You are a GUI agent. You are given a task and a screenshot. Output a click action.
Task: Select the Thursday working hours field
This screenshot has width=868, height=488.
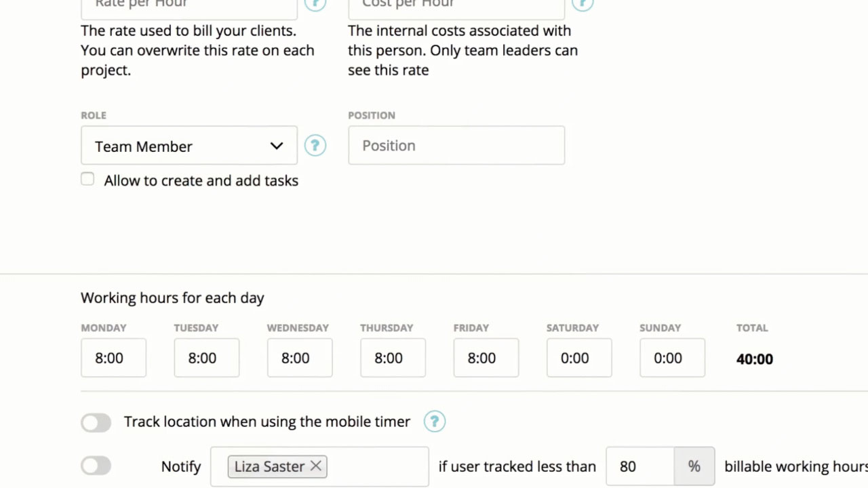[393, 358]
